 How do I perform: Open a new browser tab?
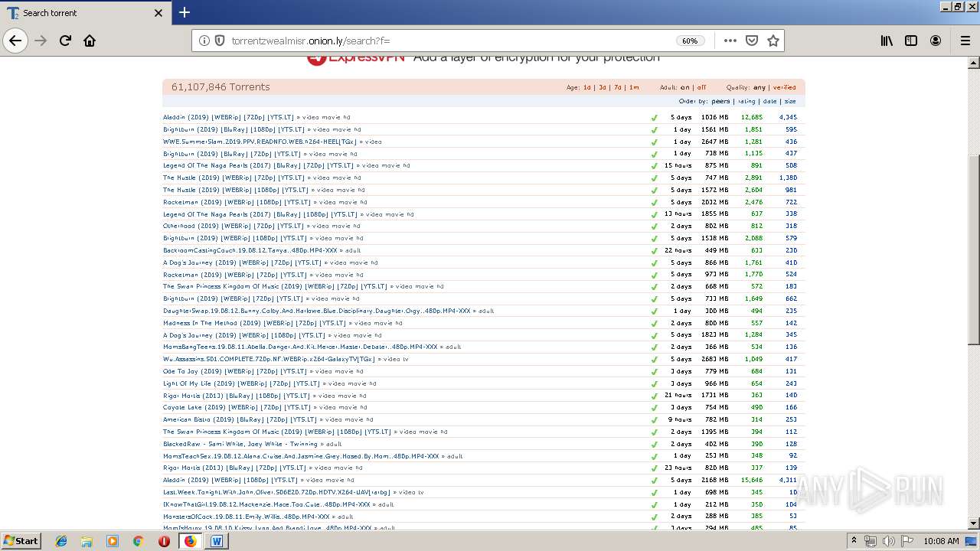pyautogui.click(x=185, y=12)
